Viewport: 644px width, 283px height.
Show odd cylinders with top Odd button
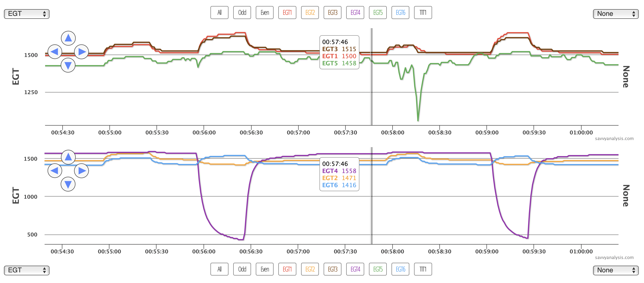pyautogui.click(x=242, y=13)
